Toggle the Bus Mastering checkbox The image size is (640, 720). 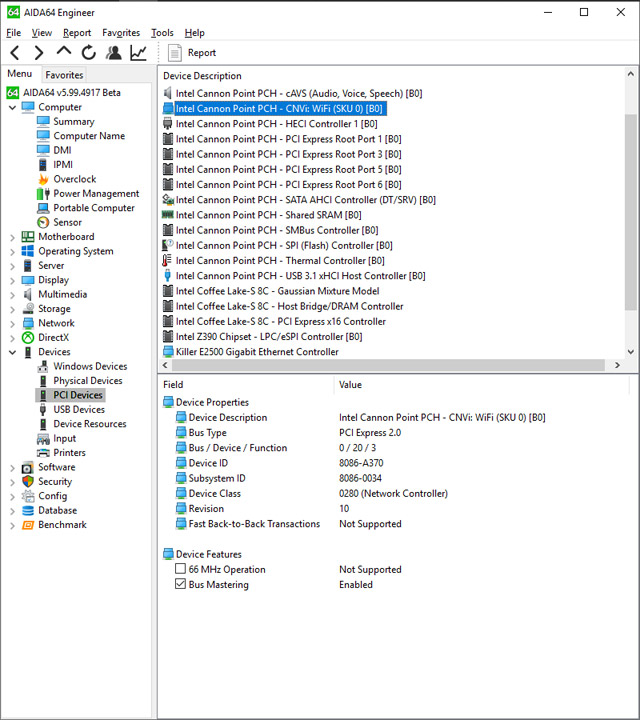tap(180, 584)
